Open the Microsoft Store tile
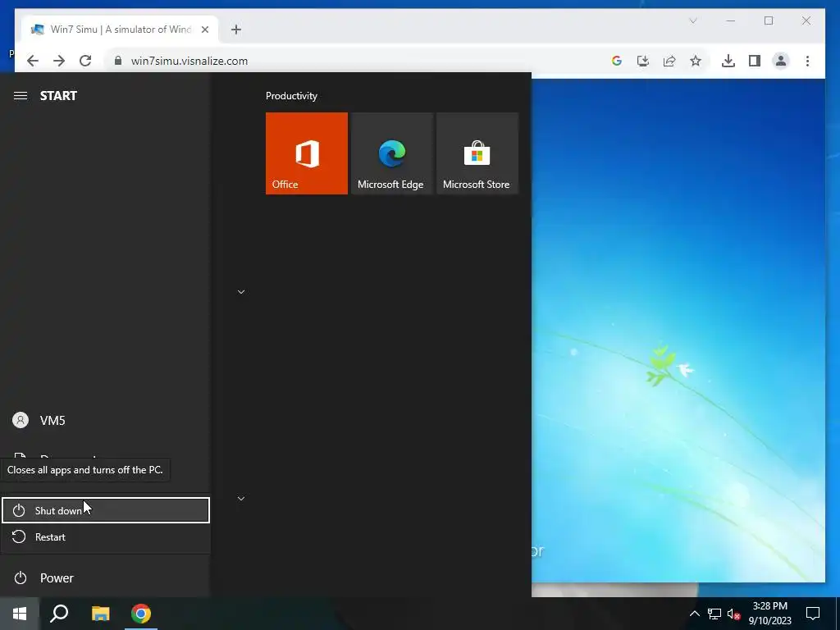The image size is (840, 630). [x=477, y=153]
